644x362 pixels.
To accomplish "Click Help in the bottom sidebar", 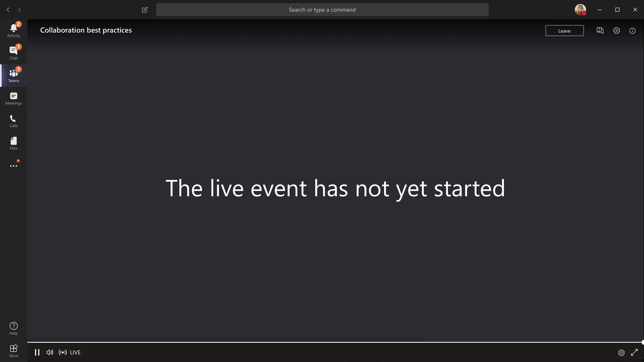I will [x=13, y=328].
